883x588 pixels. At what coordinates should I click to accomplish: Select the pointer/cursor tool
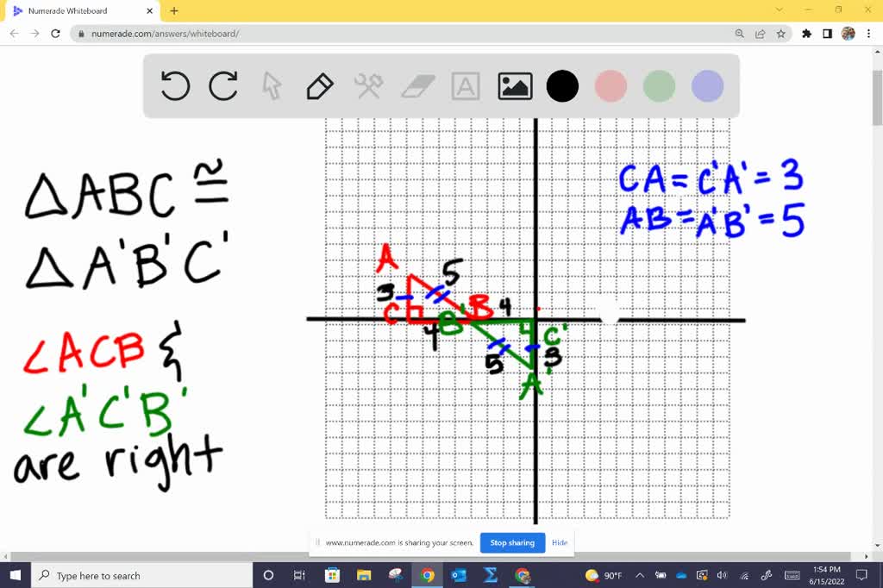point(271,86)
